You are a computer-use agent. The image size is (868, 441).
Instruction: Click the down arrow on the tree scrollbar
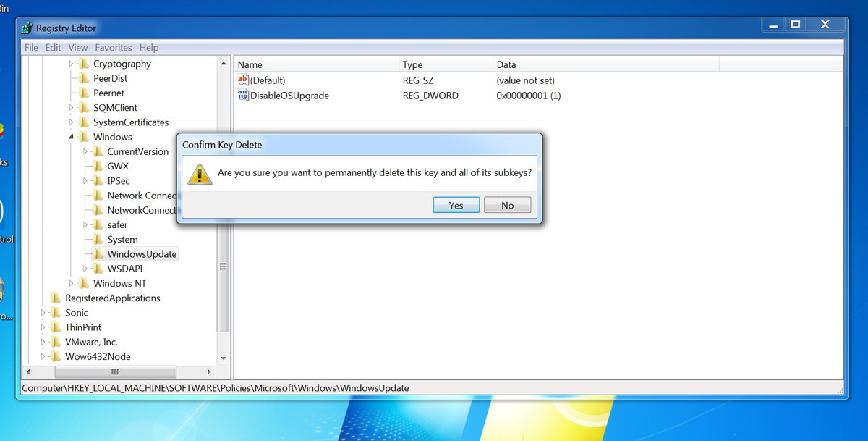pyautogui.click(x=224, y=358)
